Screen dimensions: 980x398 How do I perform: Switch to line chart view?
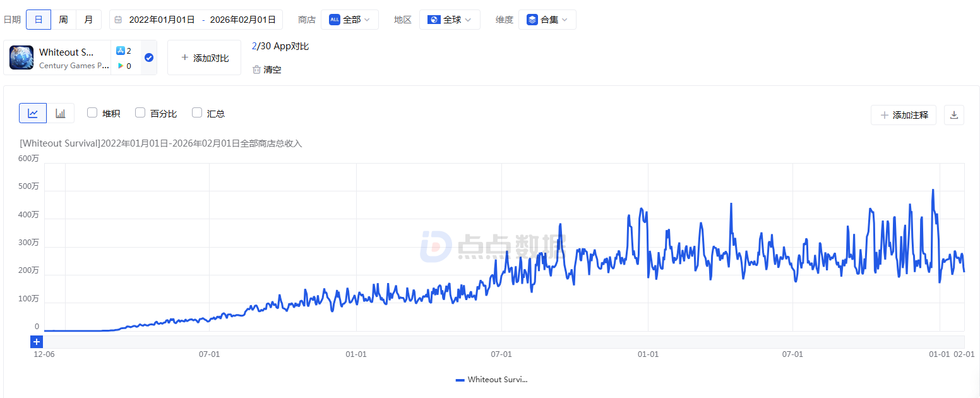[x=33, y=114]
